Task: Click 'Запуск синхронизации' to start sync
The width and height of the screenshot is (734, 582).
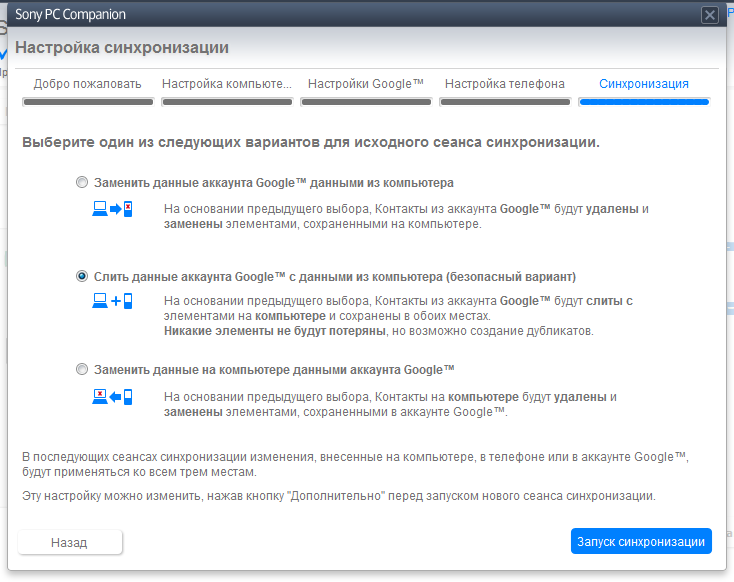Action: point(641,542)
